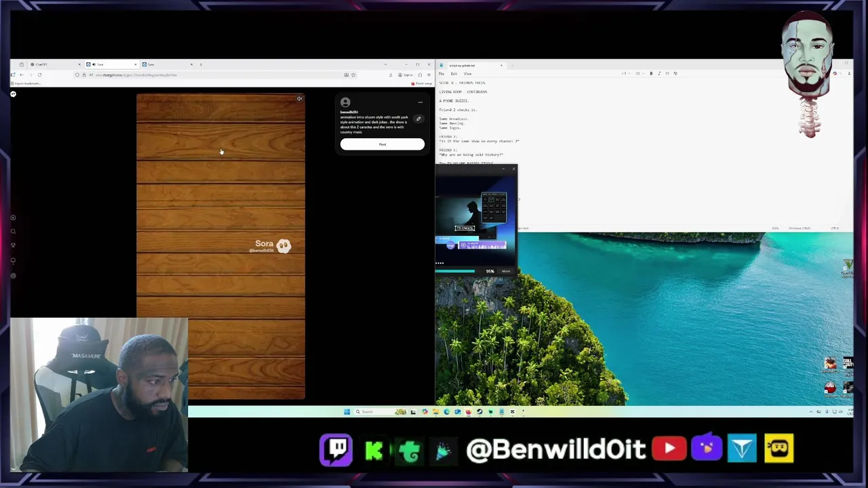This screenshot has width=868, height=488.
Task: Open reader view icon in address bar
Action: 346,75
